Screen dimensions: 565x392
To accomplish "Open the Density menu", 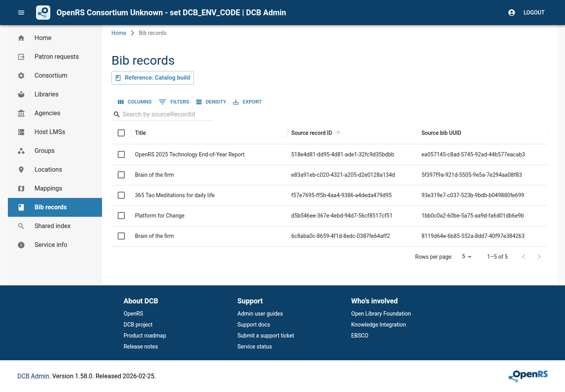I will pos(211,102).
